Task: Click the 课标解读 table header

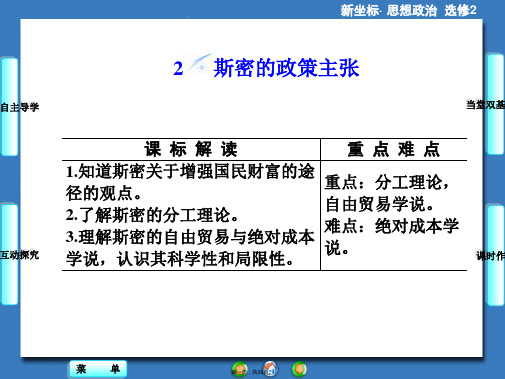Action: (191, 149)
